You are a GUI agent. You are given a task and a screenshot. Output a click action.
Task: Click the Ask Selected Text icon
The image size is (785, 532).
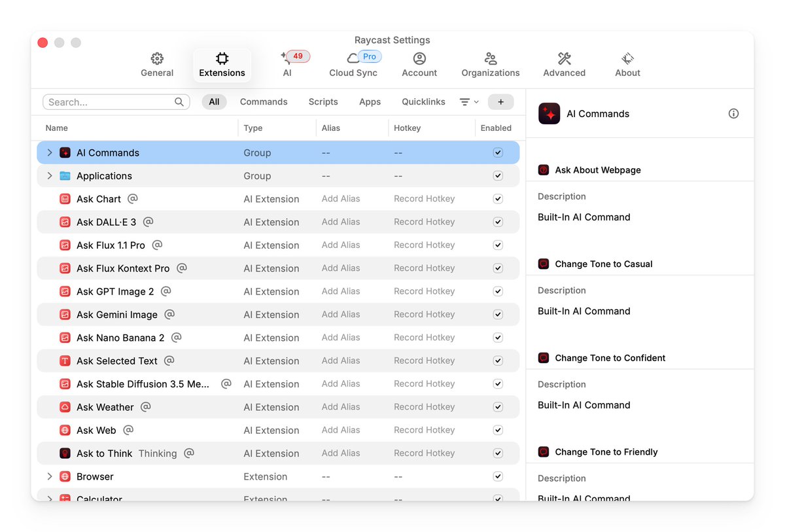65,361
